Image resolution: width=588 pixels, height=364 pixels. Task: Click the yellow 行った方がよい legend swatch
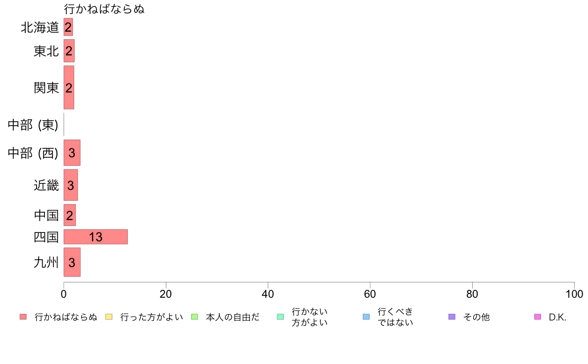coord(109,317)
